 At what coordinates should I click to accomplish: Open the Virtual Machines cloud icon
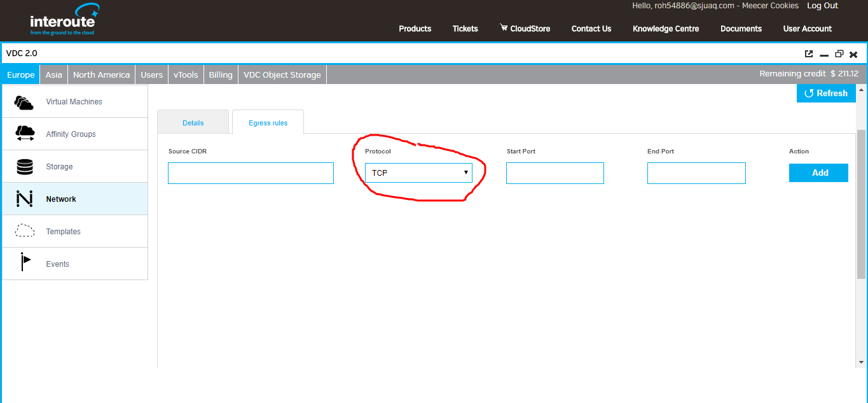click(24, 102)
